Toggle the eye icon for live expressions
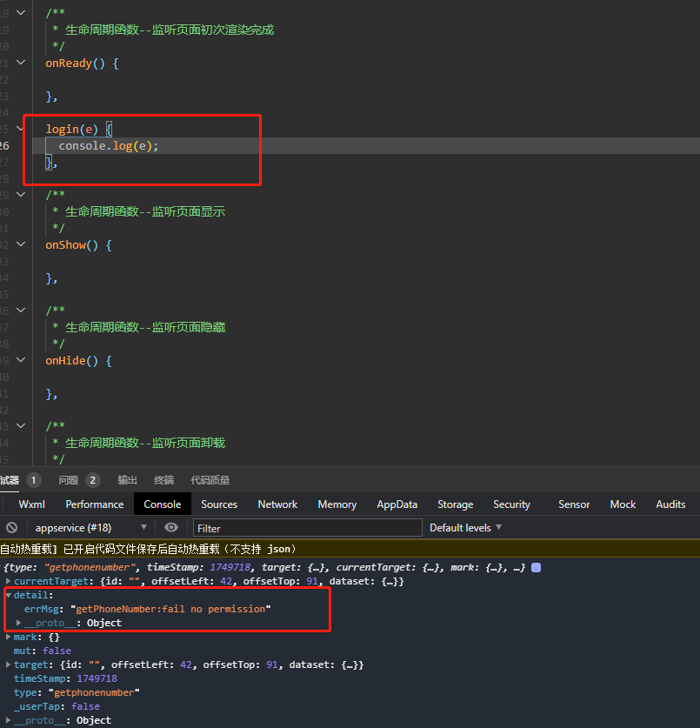Screen dimensions: 700x728 pyautogui.click(x=171, y=528)
